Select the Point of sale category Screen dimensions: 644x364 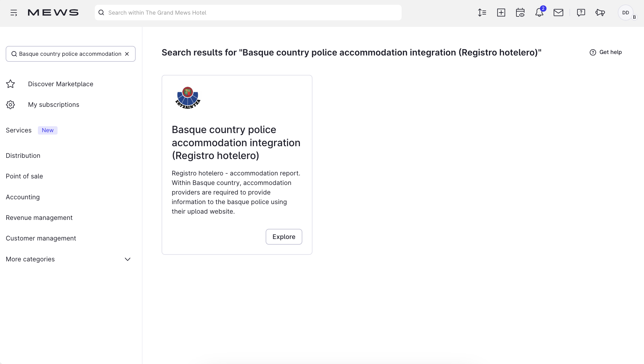pyautogui.click(x=24, y=176)
